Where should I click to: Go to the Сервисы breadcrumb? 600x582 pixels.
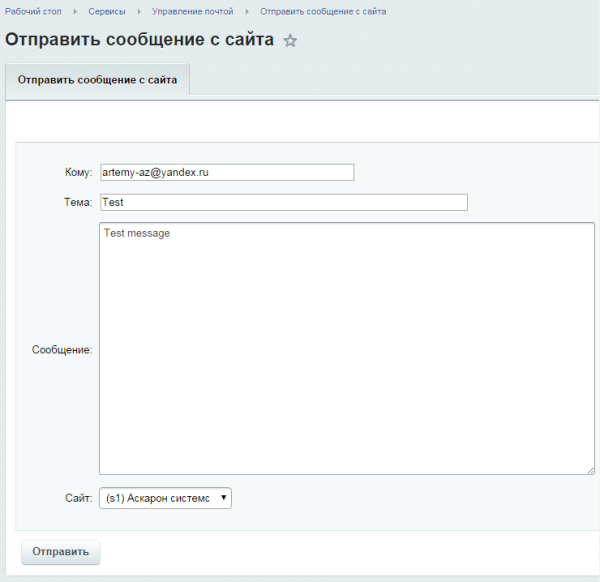(107, 11)
